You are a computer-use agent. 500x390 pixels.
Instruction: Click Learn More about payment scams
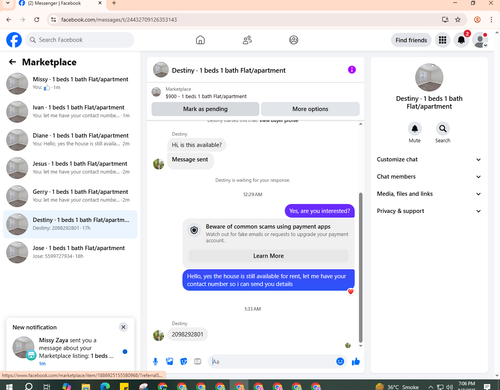[x=268, y=256]
